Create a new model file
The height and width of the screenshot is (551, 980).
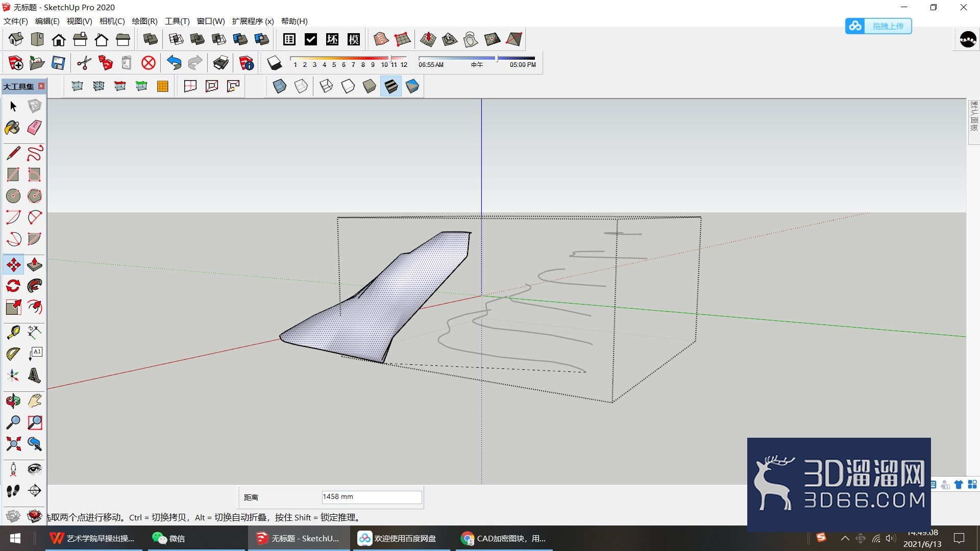pos(16,63)
